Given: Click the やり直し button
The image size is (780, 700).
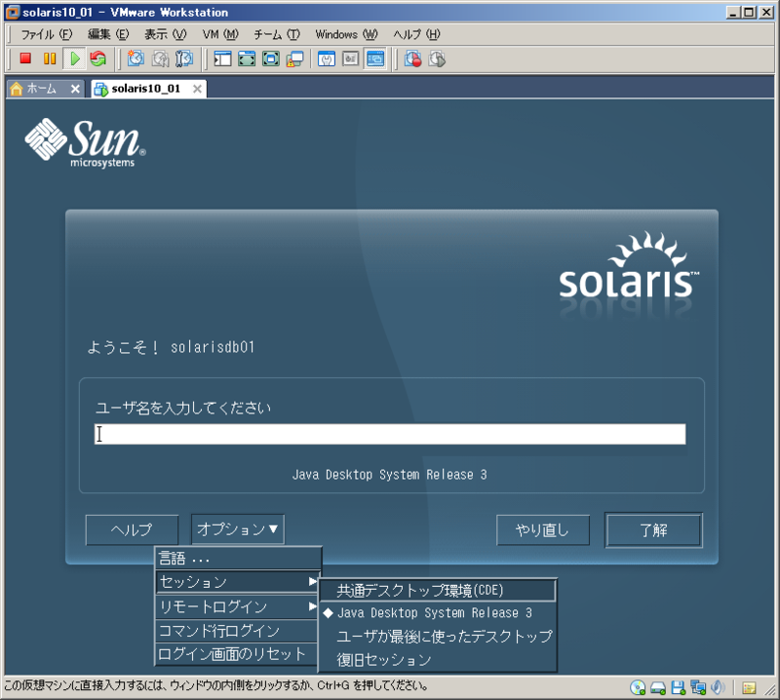Looking at the screenshot, I should pos(543,529).
